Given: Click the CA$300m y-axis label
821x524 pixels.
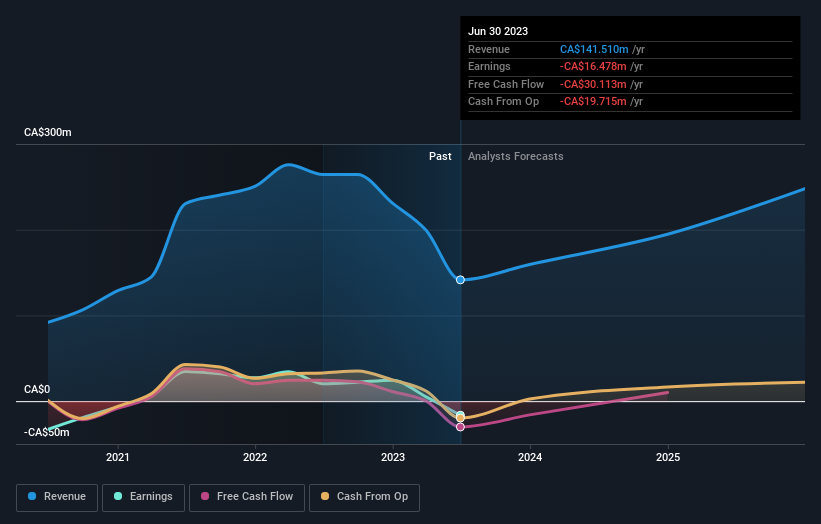Looking at the screenshot, I should (x=48, y=132).
